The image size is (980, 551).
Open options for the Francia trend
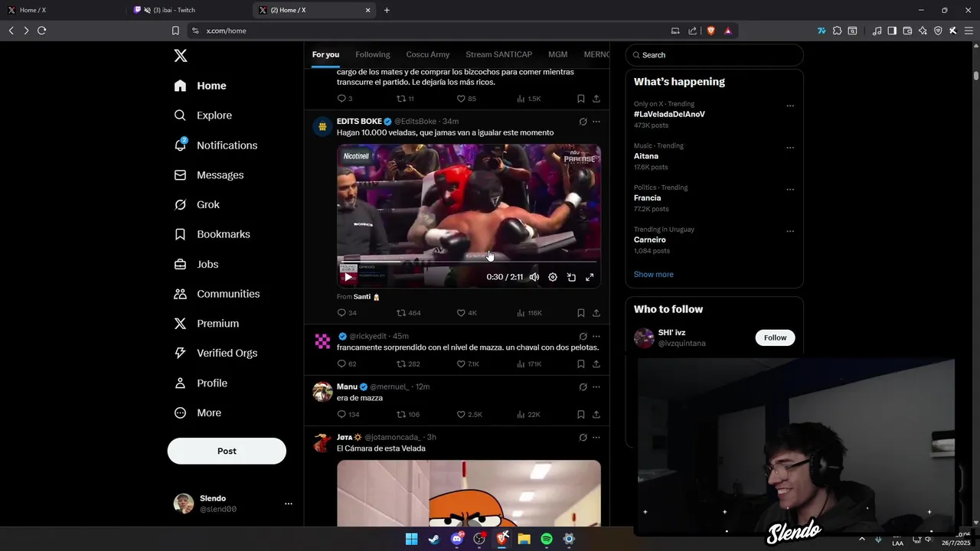[790, 189]
